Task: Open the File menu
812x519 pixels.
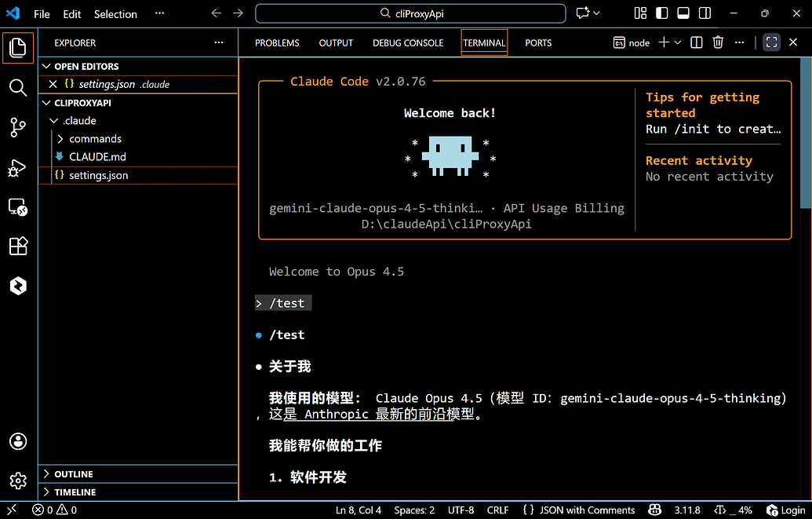Action: click(x=42, y=14)
